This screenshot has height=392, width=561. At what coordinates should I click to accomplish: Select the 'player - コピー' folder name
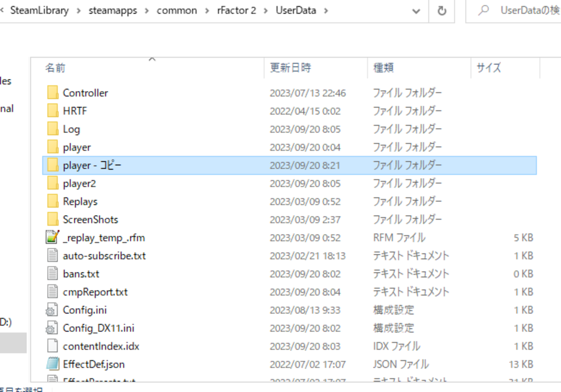click(92, 166)
